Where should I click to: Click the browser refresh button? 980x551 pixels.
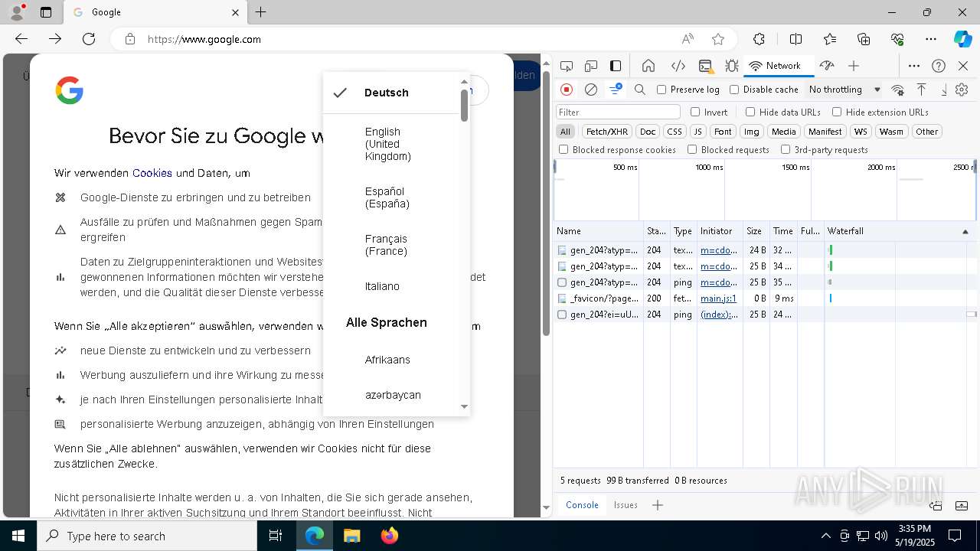[x=89, y=39]
